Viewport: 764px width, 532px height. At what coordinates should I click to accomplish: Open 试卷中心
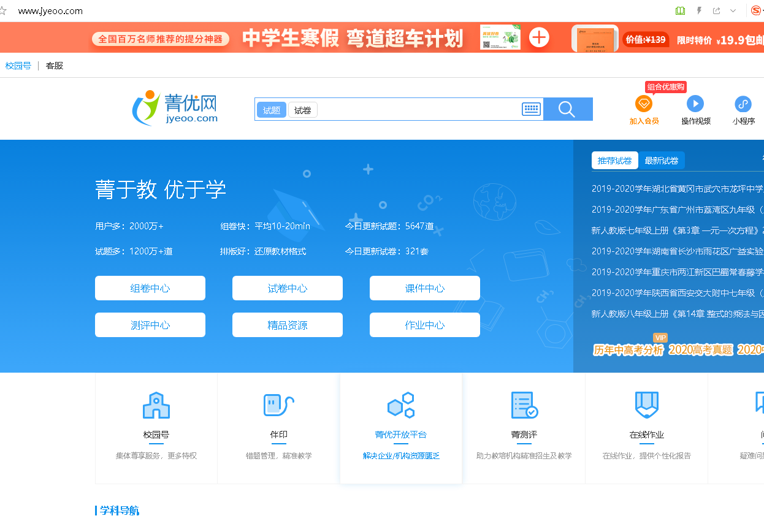(x=288, y=288)
